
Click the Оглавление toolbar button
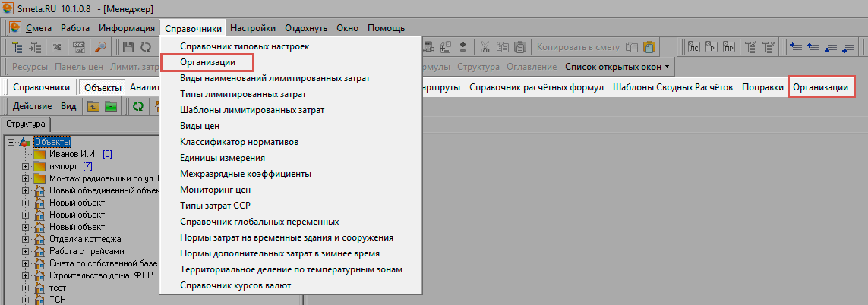530,67
